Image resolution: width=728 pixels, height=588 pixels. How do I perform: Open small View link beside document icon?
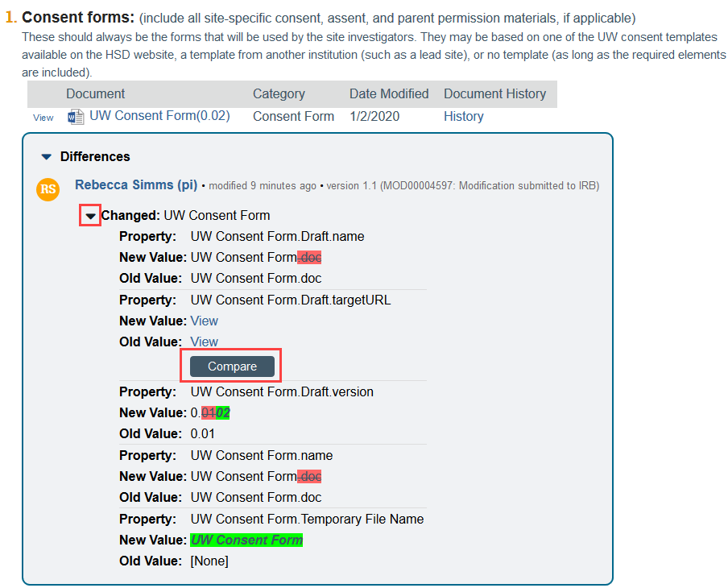coord(43,118)
